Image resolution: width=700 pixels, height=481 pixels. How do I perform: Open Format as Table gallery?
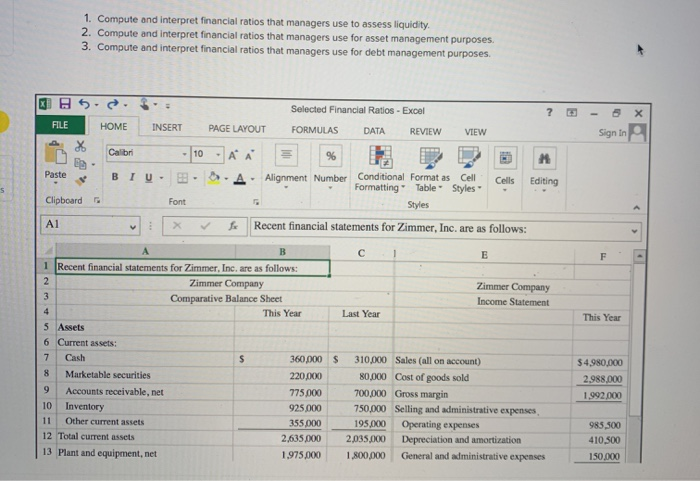click(430, 170)
